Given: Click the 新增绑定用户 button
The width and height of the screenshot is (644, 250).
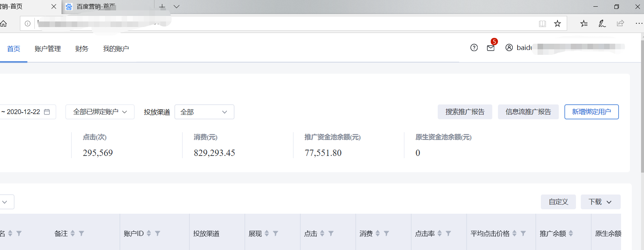Looking at the screenshot, I should point(592,112).
